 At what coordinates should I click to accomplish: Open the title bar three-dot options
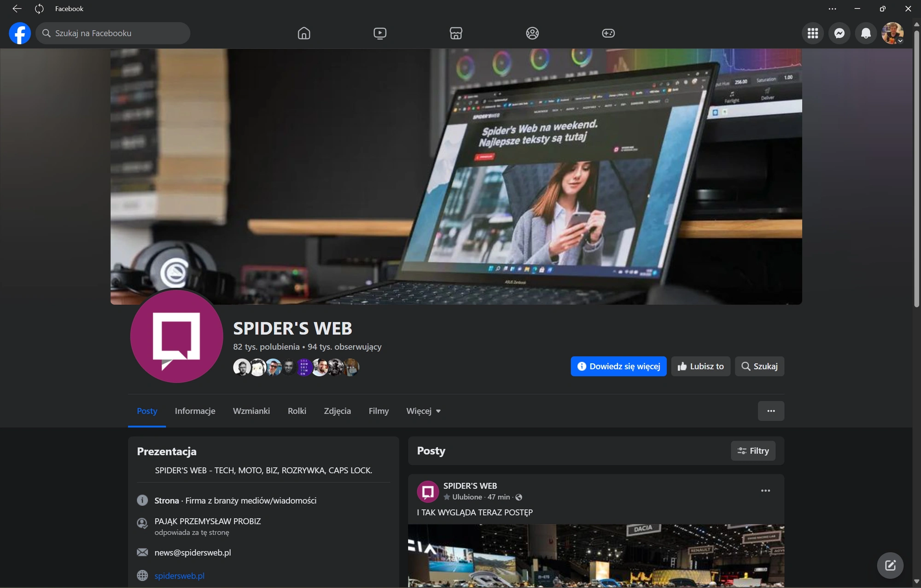pos(832,9)
